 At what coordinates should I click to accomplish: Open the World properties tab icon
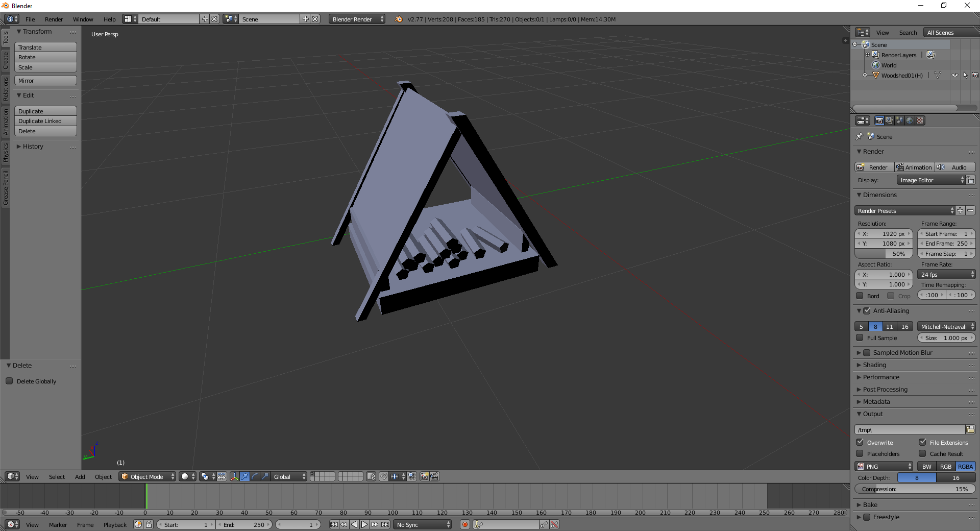click(x=910, y=121)
